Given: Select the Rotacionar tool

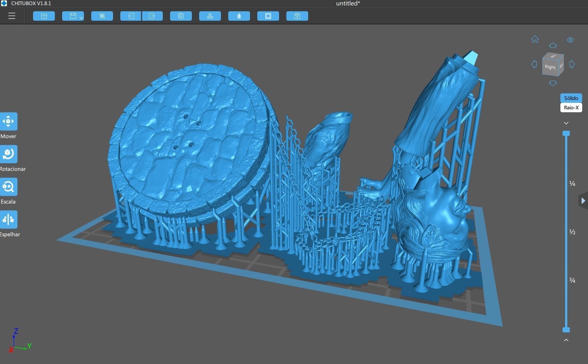Looking at the screenshot, I should pos(8,154).
